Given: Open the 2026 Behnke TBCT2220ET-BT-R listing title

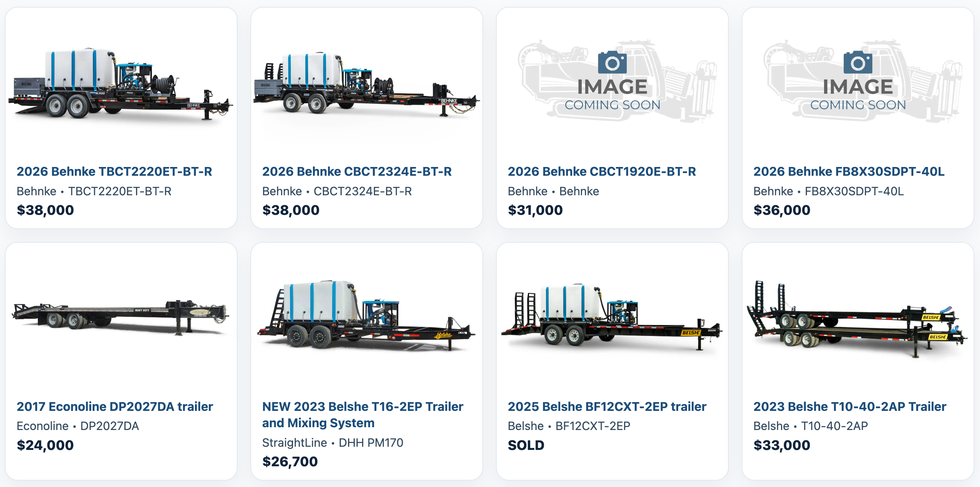Looking at the screenshot, I should click(114, 171).
